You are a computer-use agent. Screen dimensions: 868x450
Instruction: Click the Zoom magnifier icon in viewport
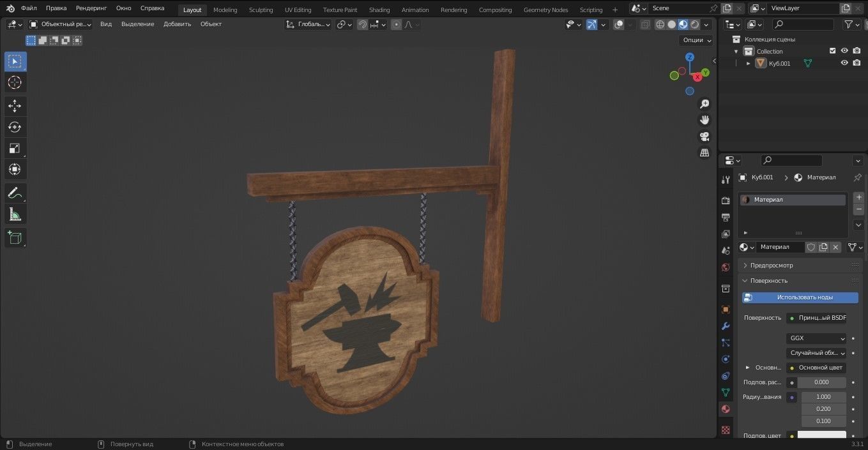pos(704,103)
